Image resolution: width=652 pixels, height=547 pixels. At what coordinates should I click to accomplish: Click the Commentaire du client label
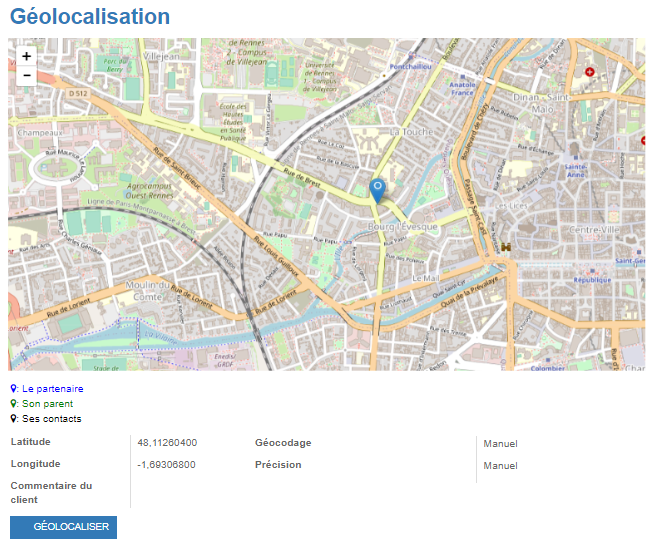(x=51, y=493)
